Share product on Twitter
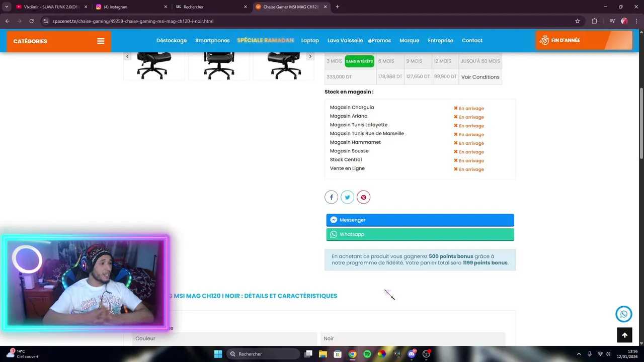Image resolution: width=644 pixels, height=362 pixels. point(347,197)
